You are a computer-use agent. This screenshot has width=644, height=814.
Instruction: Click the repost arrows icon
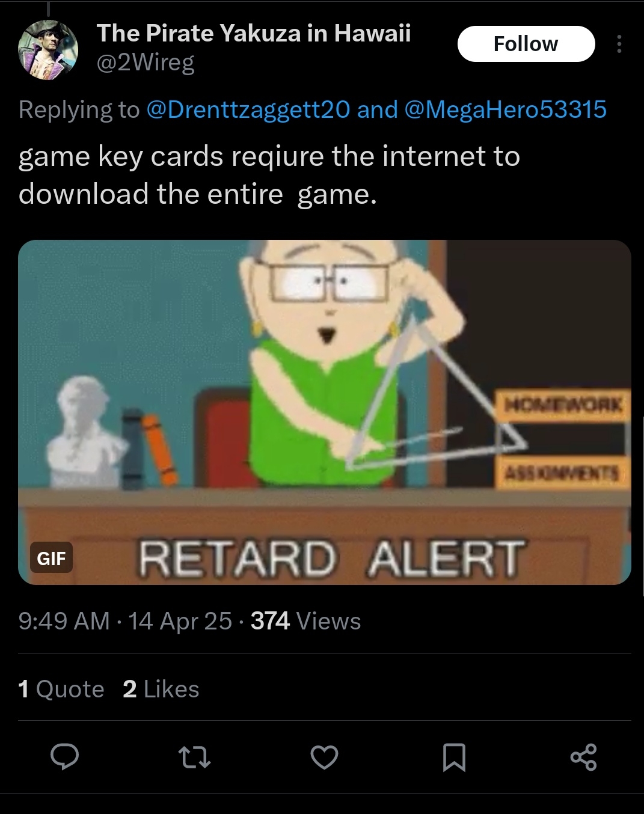pos(195,757)
